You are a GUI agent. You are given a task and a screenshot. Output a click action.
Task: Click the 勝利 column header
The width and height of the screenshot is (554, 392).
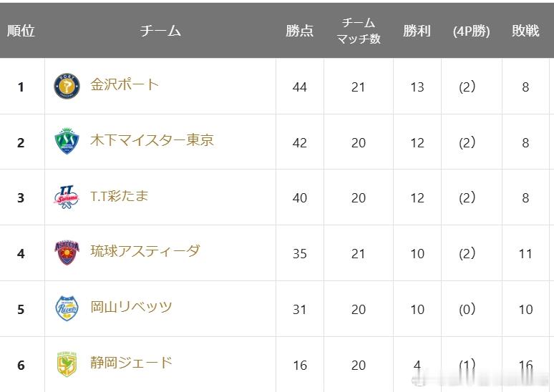417,31
